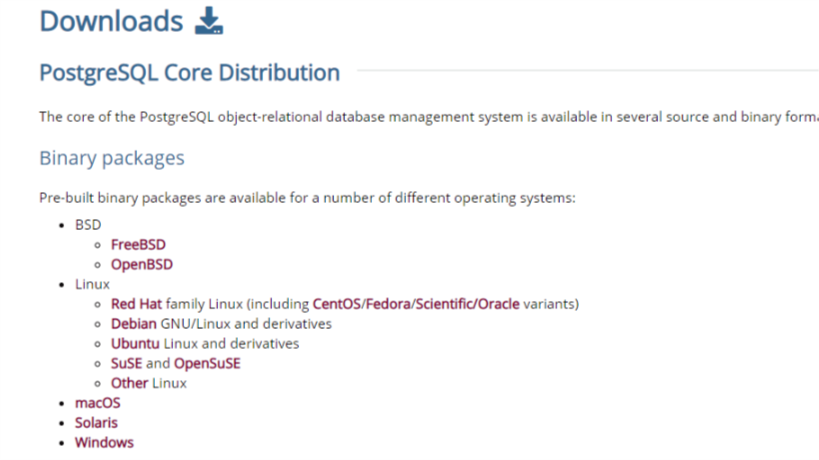The image size is (819, 460).
Task: Open the Solaris download link
Action: (x=96, y=423)
